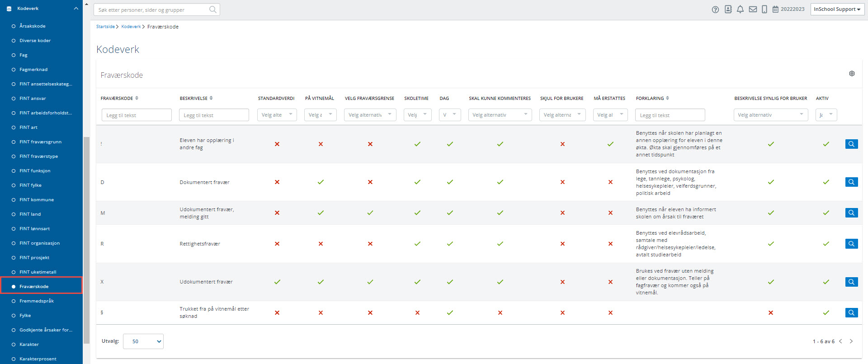Open På vitnemål filter dropdown
868x364 pixels.
click(x=320, y=115)
